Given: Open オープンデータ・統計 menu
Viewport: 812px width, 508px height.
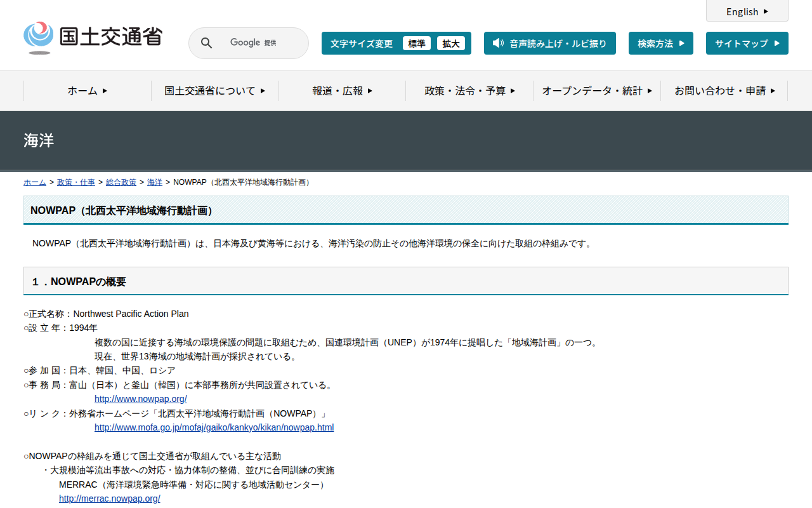Looking at the screenshot, I should point(596,91).
